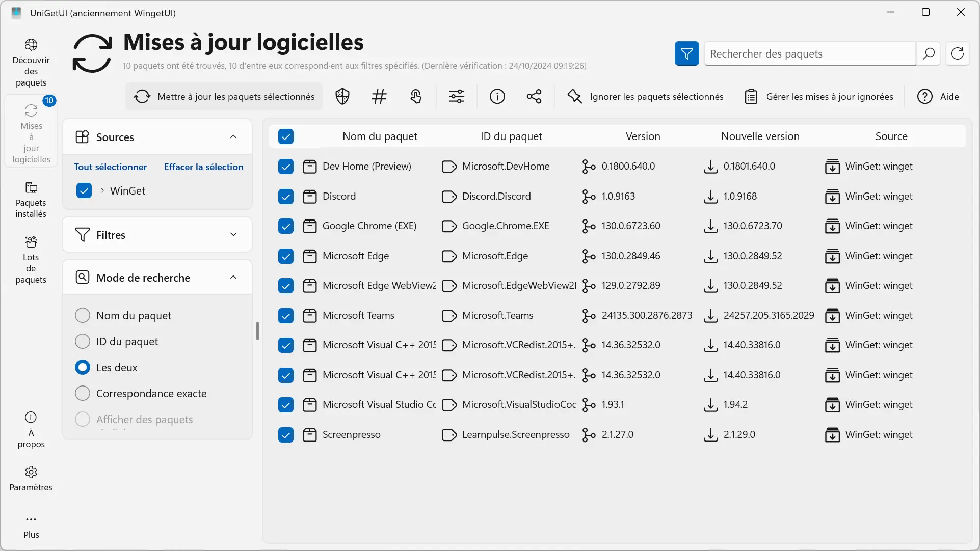The image size is (980, 551).
Task: Click the security/shield icon in toolbar
Action: click(x=342, y=96)
